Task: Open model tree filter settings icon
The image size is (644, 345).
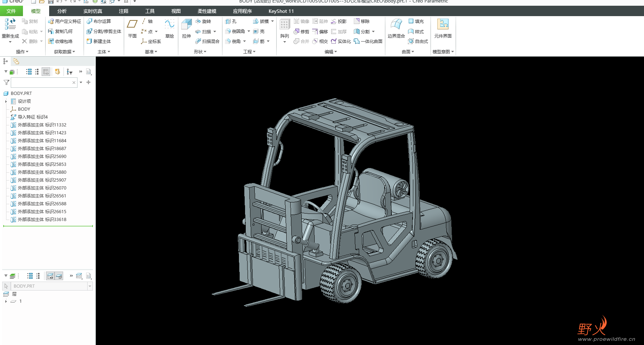Action: pyautogui.click(x=70, y=72)
